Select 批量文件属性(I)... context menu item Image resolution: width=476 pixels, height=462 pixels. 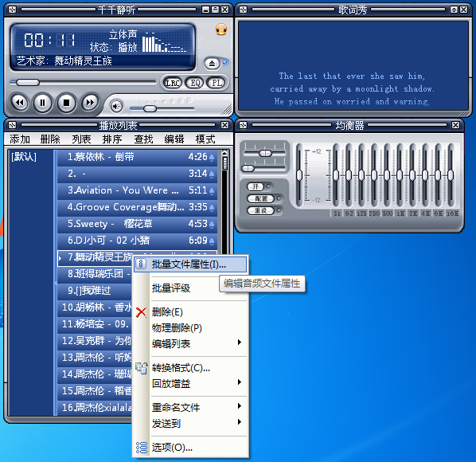pos(190,264)
